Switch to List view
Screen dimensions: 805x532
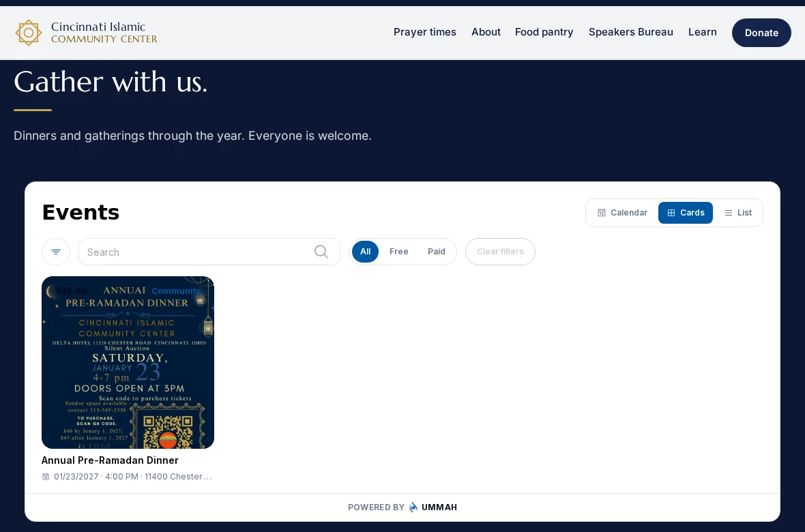click(x=737, y=213)
